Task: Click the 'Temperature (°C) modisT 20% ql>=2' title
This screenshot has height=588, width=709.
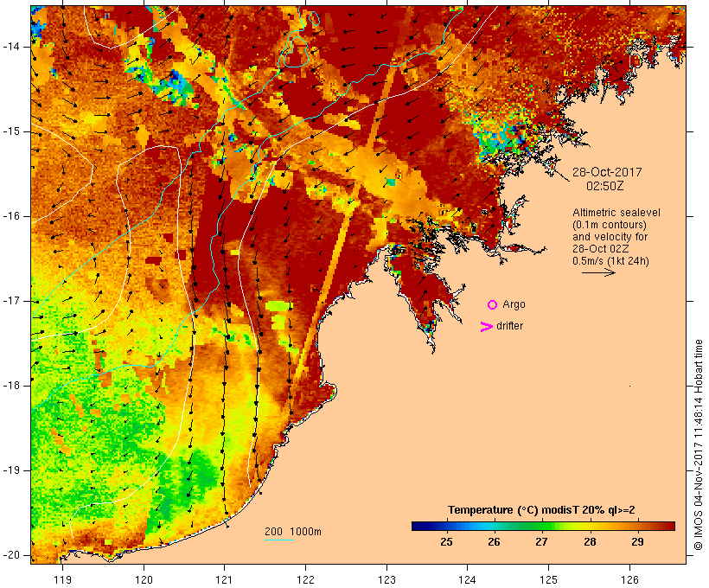Action: (x=541, y=510)
